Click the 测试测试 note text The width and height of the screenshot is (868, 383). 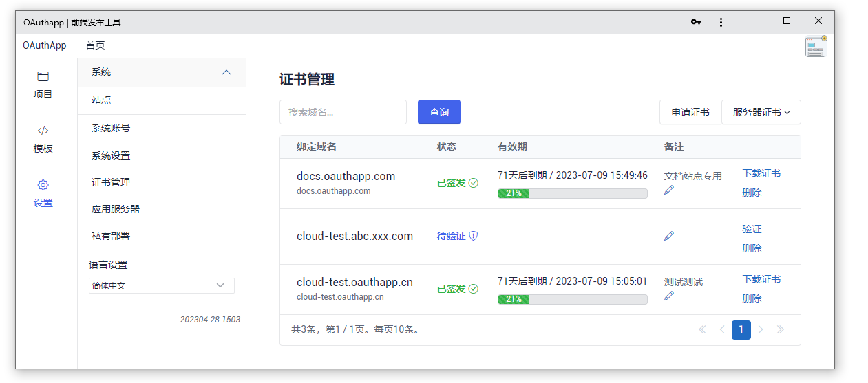pyautogui.click(x=684, y=282)
